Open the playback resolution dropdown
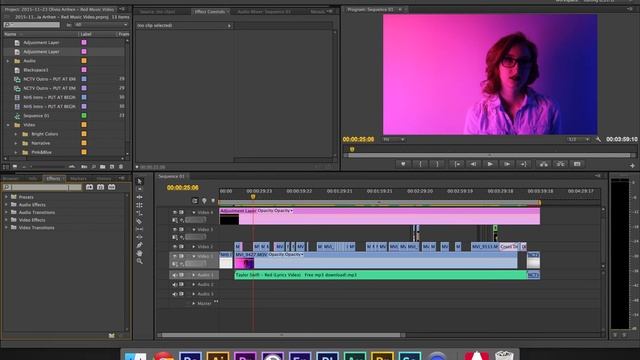640x360 pixels. (578, 140)
